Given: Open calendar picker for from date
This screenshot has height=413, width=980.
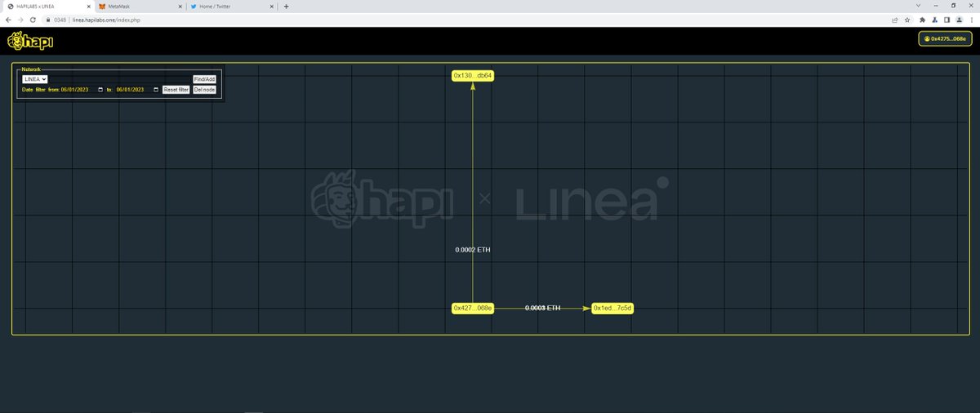Looking at the screenshot, I should (x=100, y=90).
